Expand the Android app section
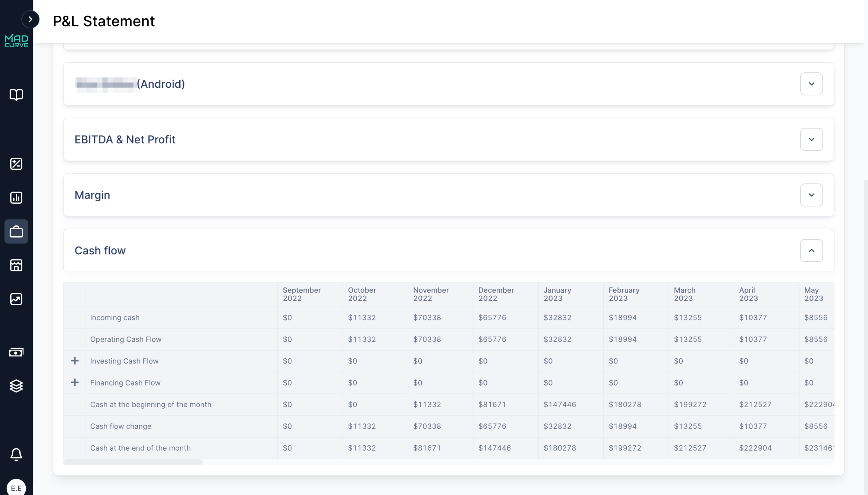This screenshot has width=868, height=495. coord(811,84)
